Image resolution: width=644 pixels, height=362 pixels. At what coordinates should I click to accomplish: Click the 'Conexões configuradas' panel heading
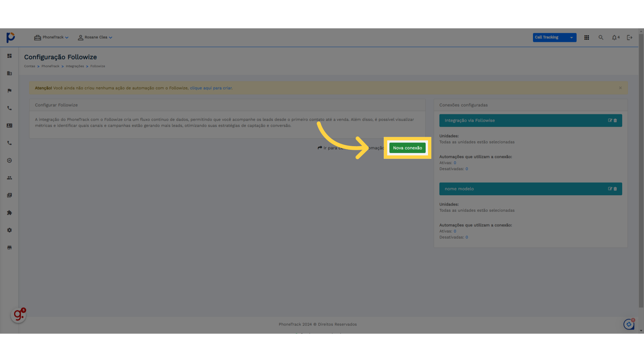pos(464,105)
